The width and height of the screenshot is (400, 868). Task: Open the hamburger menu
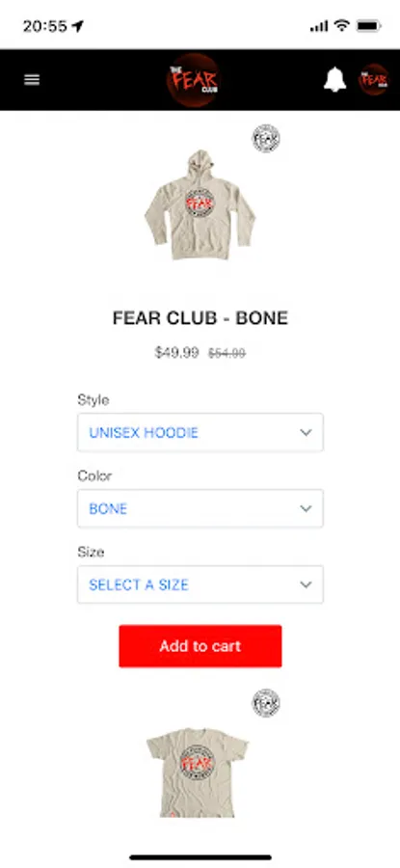(32, 80)
